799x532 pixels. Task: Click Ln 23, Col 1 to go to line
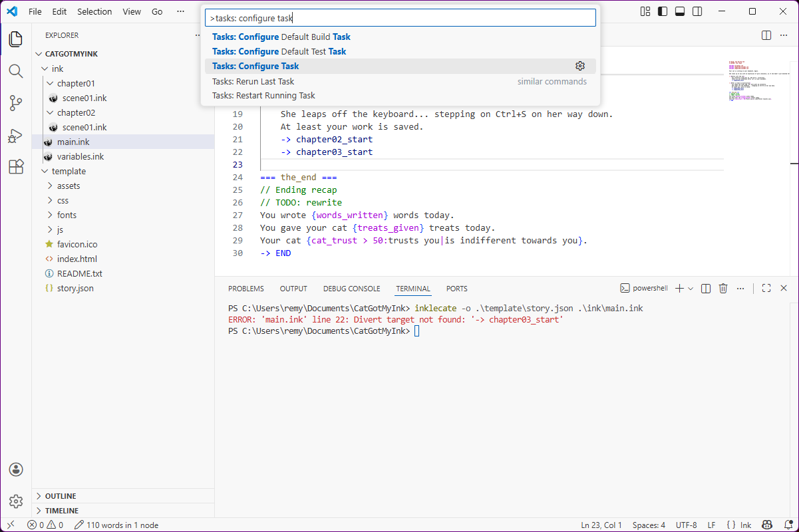tap(601, 525)
